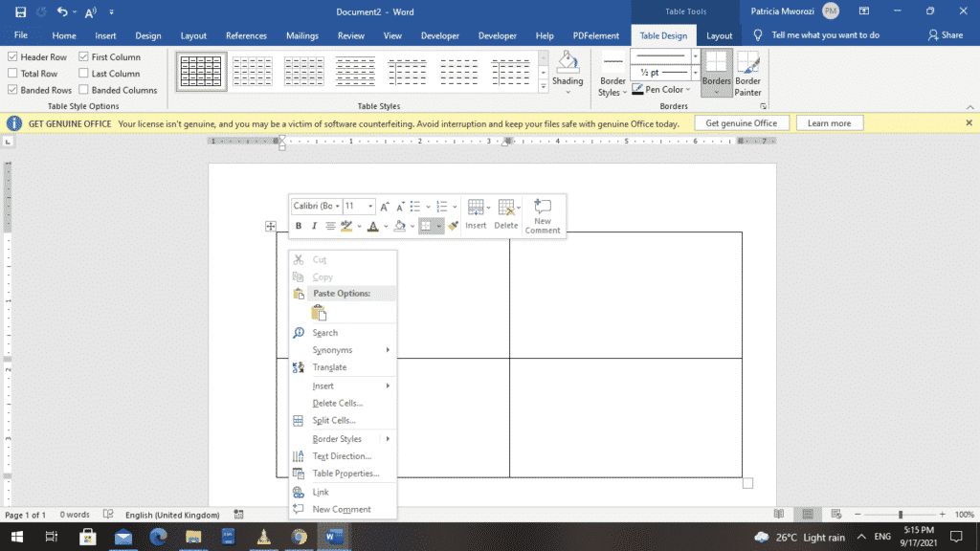Click the New Comment icon on mini toolbar
Screen dimensions: 980x551
(543, 212)
